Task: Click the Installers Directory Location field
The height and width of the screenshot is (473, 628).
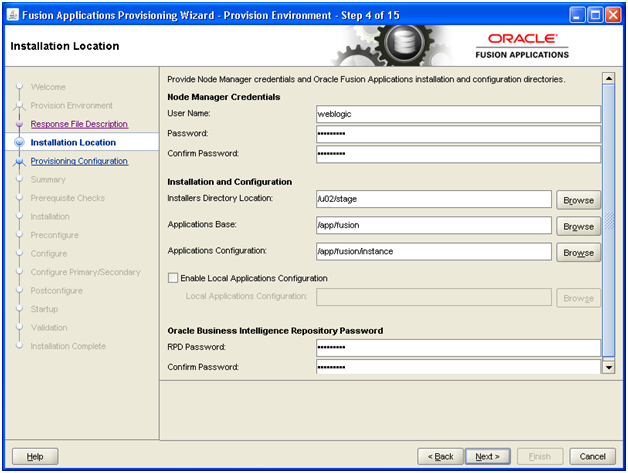Action: point(434,199)
